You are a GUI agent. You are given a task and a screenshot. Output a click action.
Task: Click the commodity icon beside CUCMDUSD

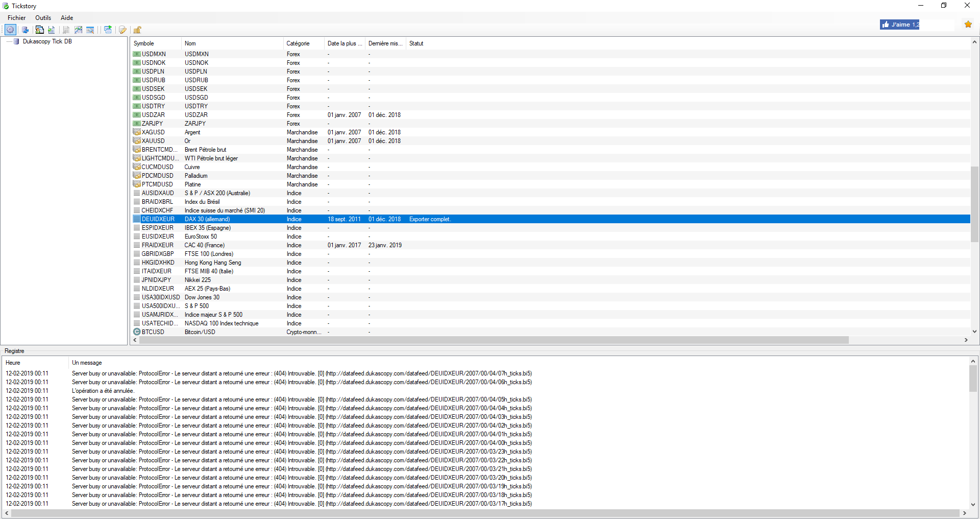pos(137,167)
